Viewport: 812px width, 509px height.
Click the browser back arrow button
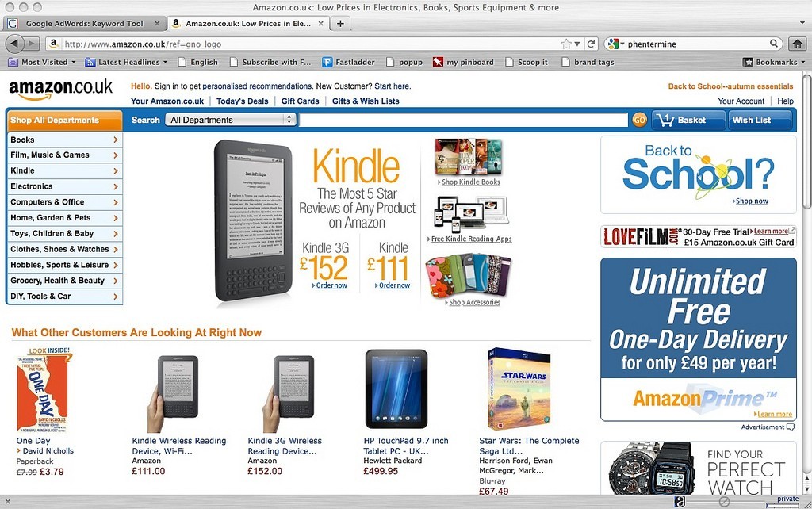(14, 44)
